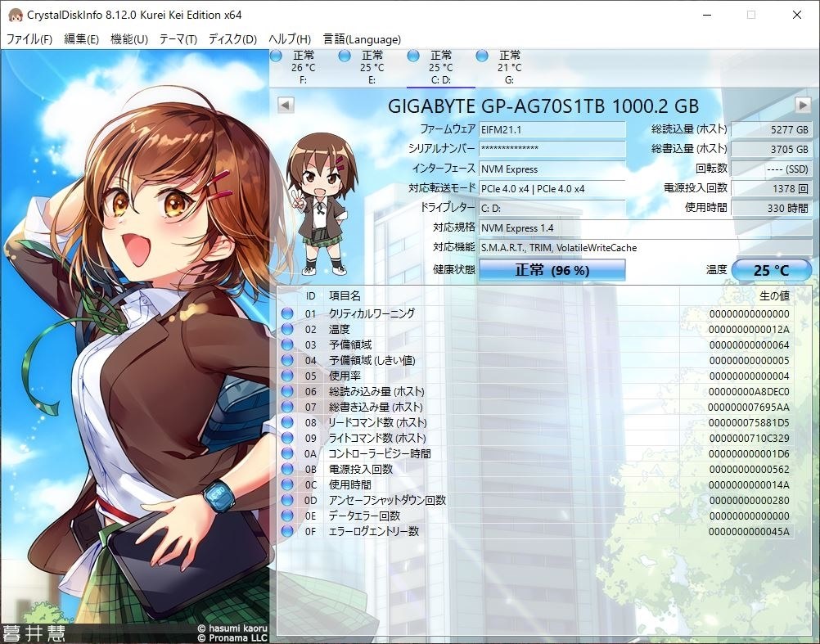820x644 pixels.
Task: Open the ファイル(F) menu
Action: click(29, 39)
